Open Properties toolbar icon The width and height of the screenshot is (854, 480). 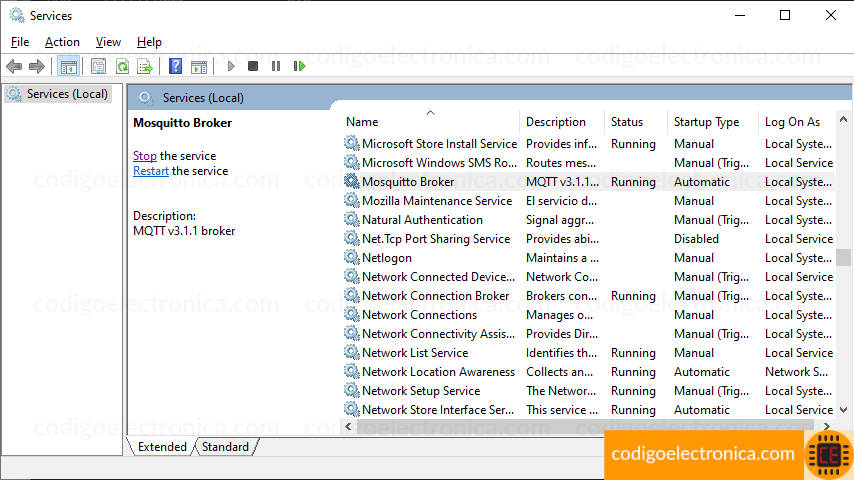(99, 66)
